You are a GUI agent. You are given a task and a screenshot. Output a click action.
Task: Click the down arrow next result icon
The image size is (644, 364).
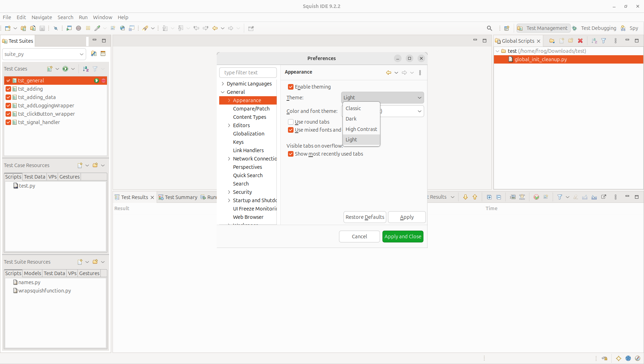[465, 197]
